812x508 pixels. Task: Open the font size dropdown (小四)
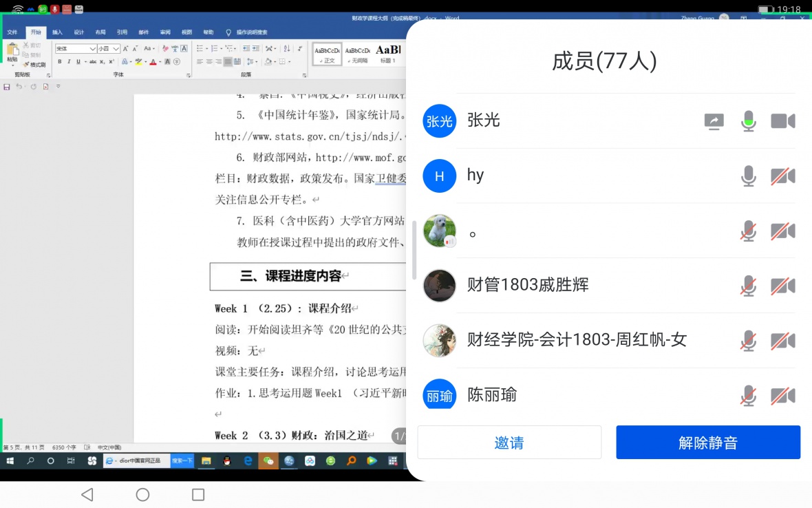(116, 49)
